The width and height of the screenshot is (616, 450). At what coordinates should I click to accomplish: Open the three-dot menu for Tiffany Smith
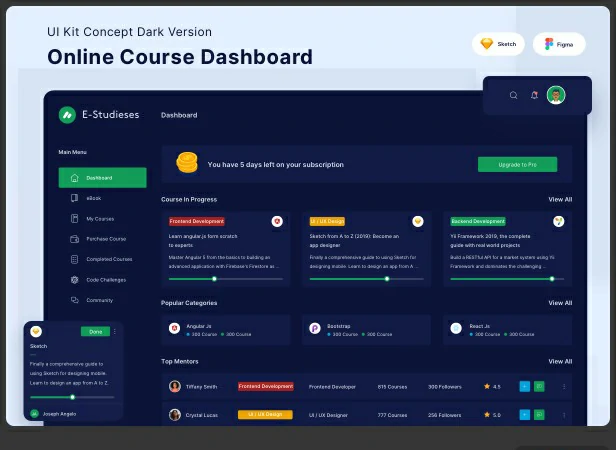(x=564, y=387)
